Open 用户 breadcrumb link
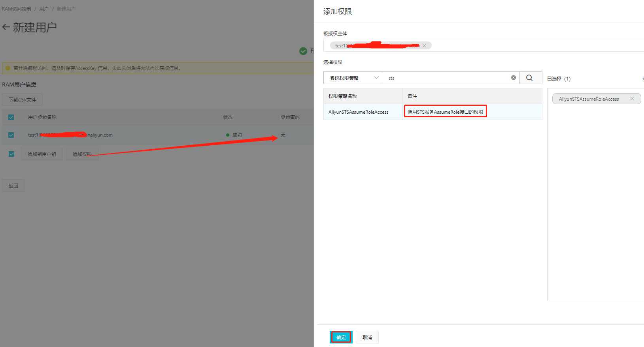644x347 pixels. [44, 9]
